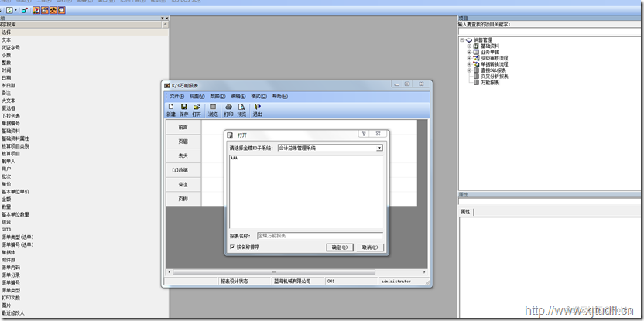Viewport: 644px width, 321px height.
Task: Click the 浏览 (Browse) toolbar icon
Action: (x=212, y=107)
